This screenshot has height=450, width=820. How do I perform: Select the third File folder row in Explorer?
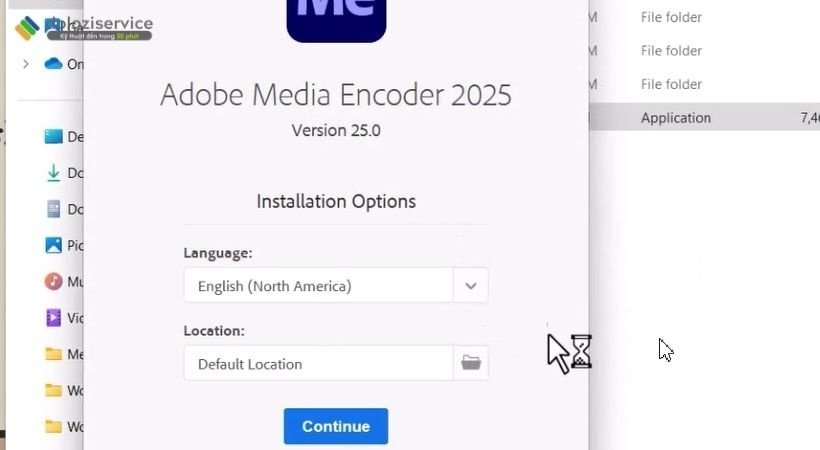[x=704, y=84]
